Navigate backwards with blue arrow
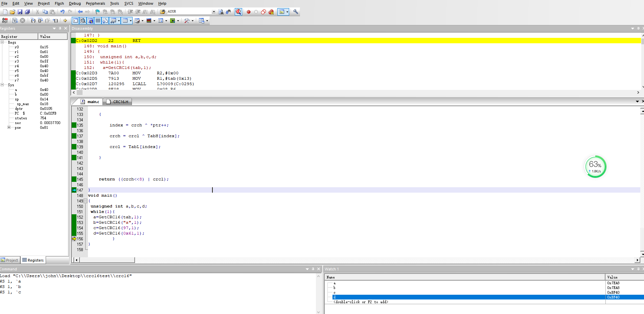 [80, 12]
